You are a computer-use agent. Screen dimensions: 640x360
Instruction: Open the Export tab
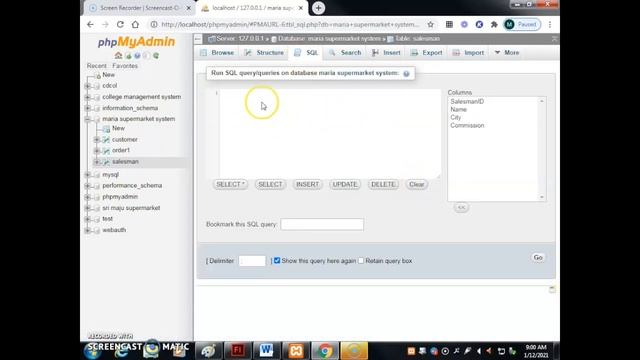coord(427,53)
